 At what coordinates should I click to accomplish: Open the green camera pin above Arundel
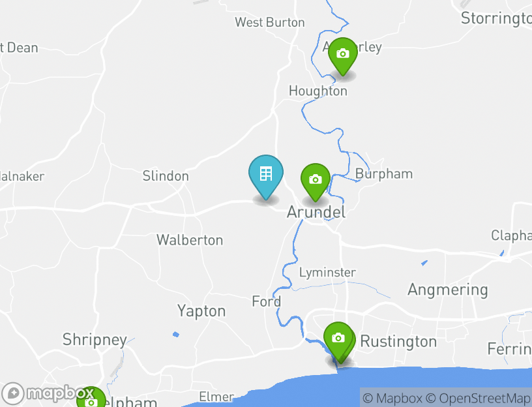pos(315,182)
